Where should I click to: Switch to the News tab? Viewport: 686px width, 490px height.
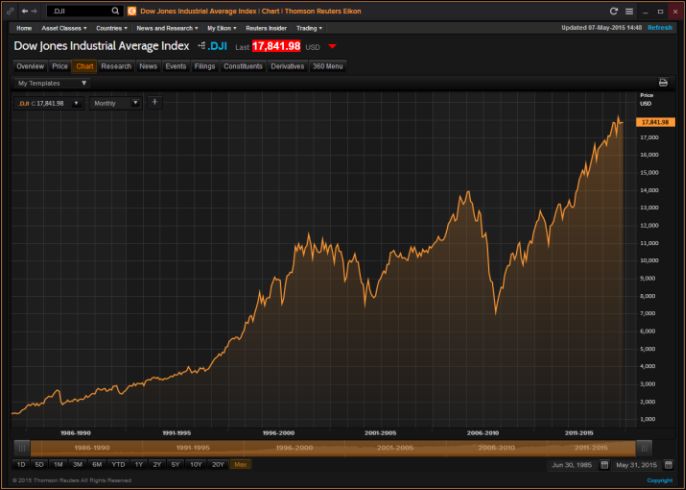click(148, 66)
